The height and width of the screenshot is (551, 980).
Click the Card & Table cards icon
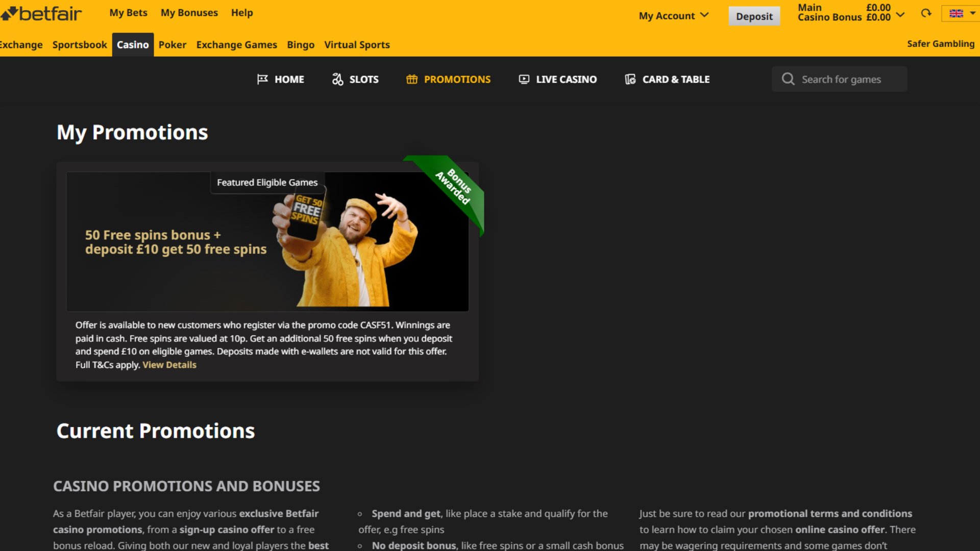[630, 79]
